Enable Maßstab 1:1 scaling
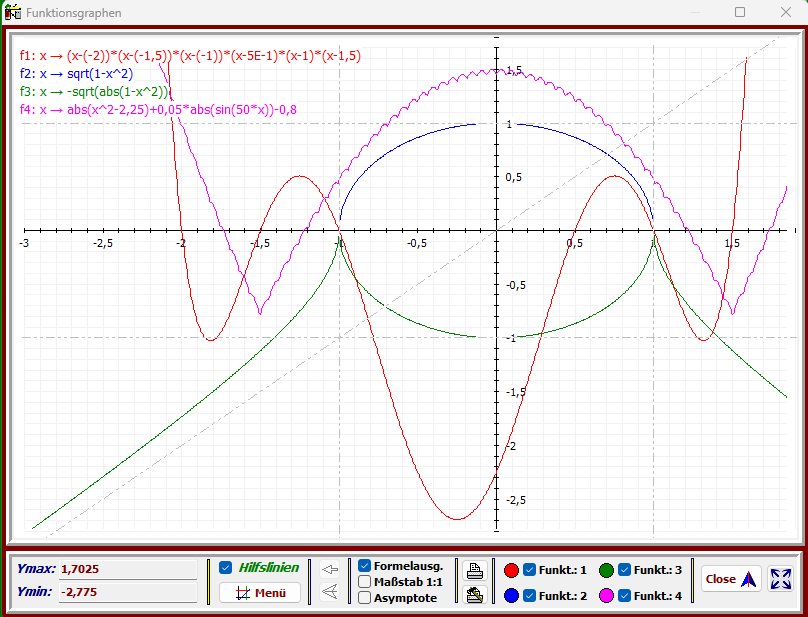The width and height of the screenshot is (808, 617). tap(365, 581)
